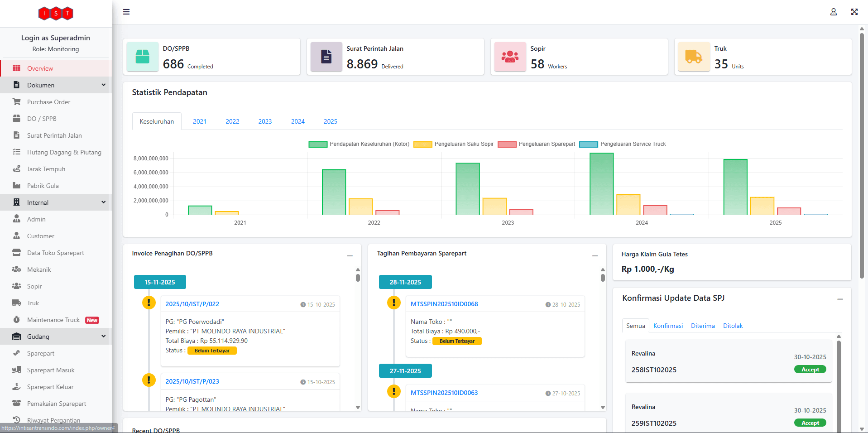This screenshot has height=433, width=868.
Task: Minimize the Invoice Penagihan DO/SPPB card
Action: (x=350, y=255)
